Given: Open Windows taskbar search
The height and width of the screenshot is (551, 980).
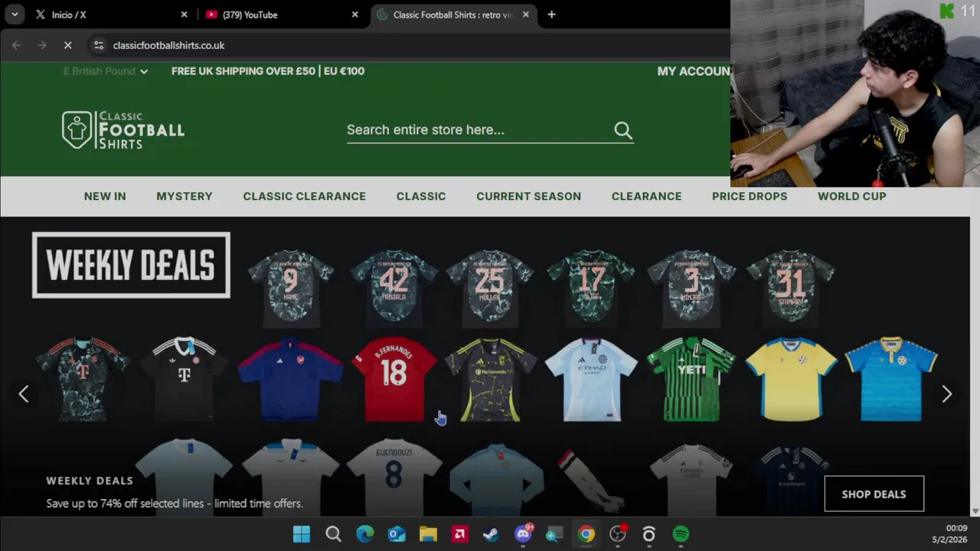Looking at the screenshot, I should tap(333, 534).
